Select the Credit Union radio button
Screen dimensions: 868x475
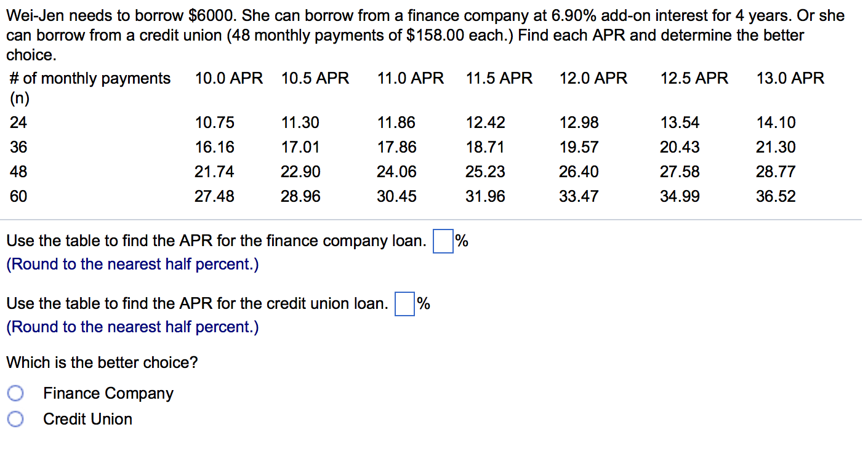pos(15,418)
